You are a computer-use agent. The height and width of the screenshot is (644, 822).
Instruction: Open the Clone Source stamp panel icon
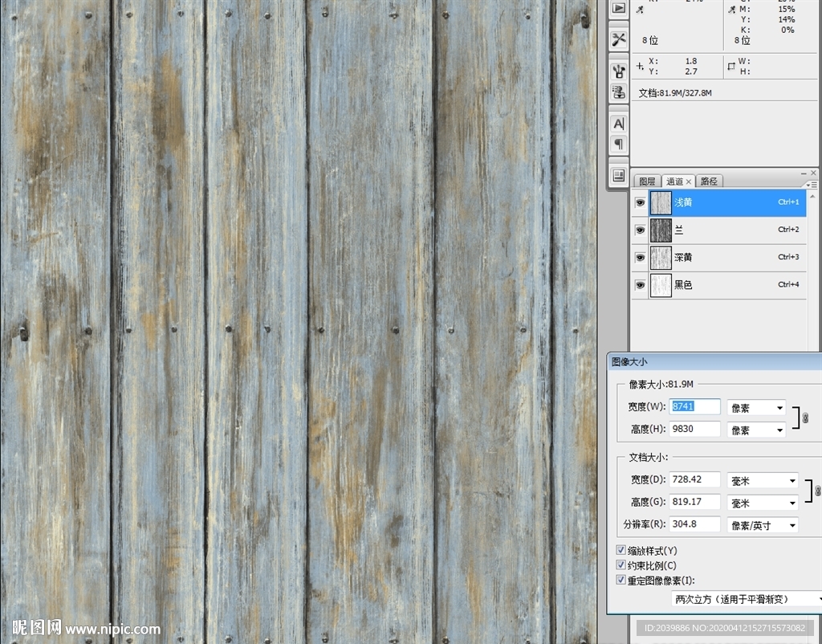[619, 92]
